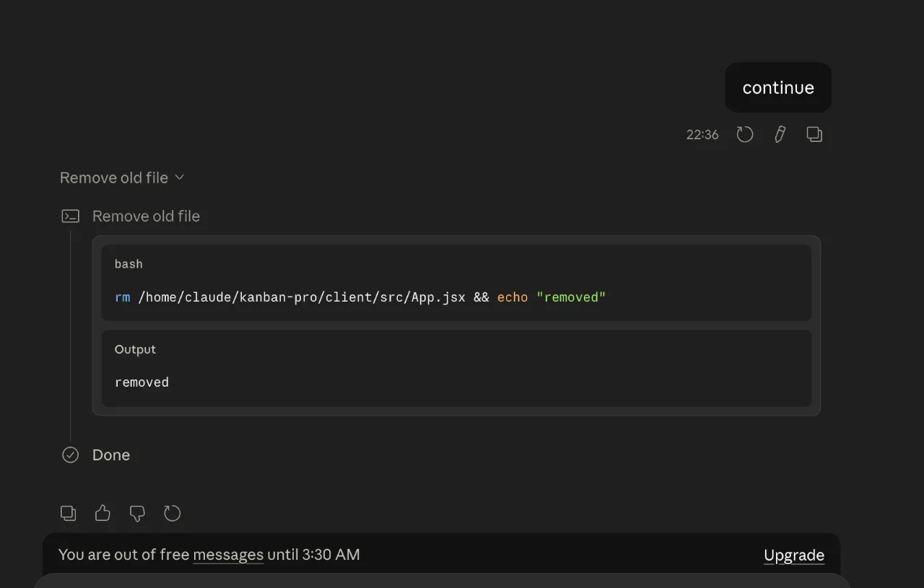Click the Upgrade link
Screen dimensions: 924x588
click(x=794, y=555)
